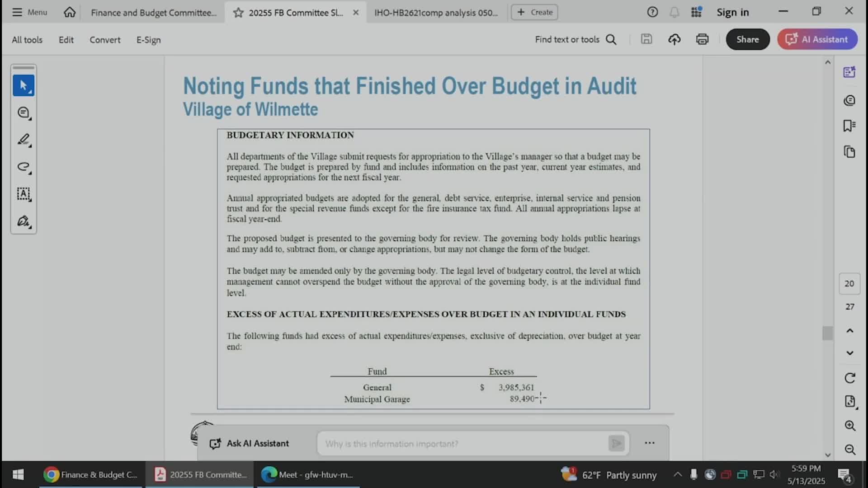Click the Share button
Viewport: 868px width, 488px height.
[x=748, y=39]
